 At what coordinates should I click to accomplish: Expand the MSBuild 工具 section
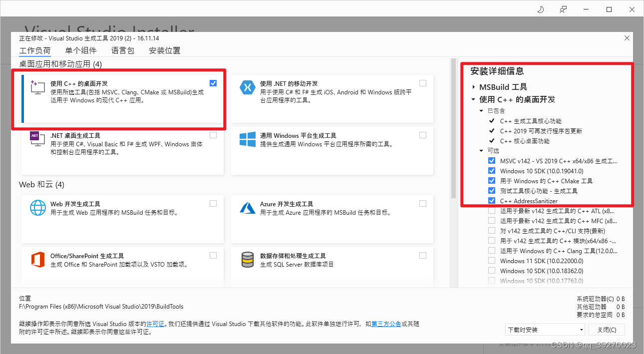pyautogui.click(x=473, y=87)
